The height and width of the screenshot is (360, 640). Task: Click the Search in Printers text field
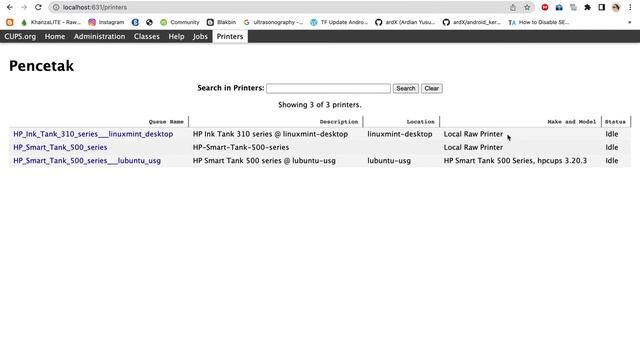click(x=328, y=88)
